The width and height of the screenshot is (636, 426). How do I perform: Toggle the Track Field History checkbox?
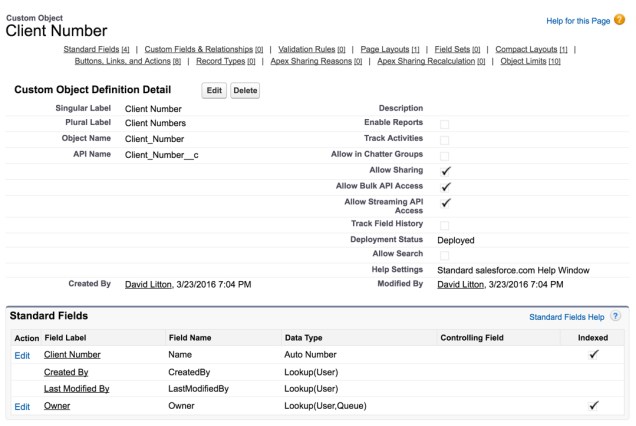445,225
